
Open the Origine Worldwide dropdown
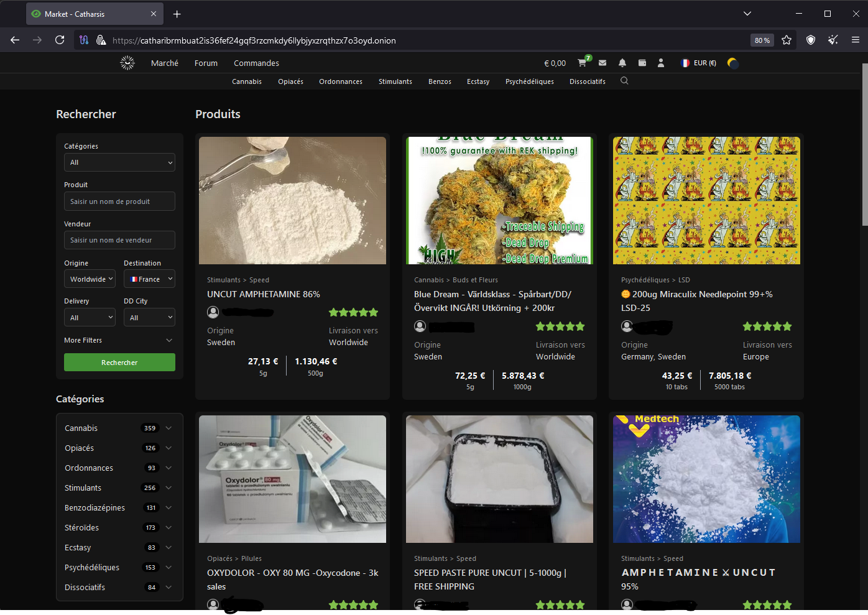coord(90,279)
